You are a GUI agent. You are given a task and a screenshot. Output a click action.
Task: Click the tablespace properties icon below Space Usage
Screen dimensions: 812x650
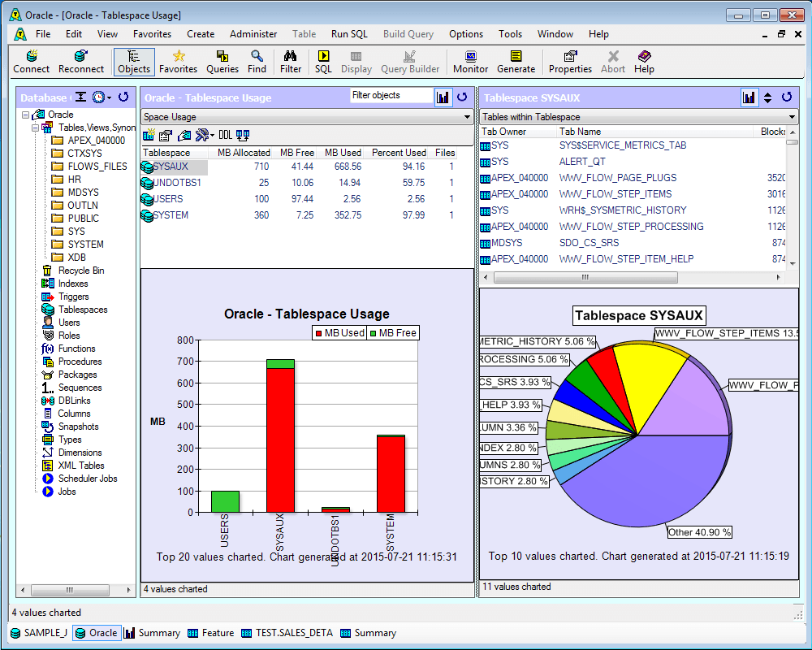click(x=166, y=136)
